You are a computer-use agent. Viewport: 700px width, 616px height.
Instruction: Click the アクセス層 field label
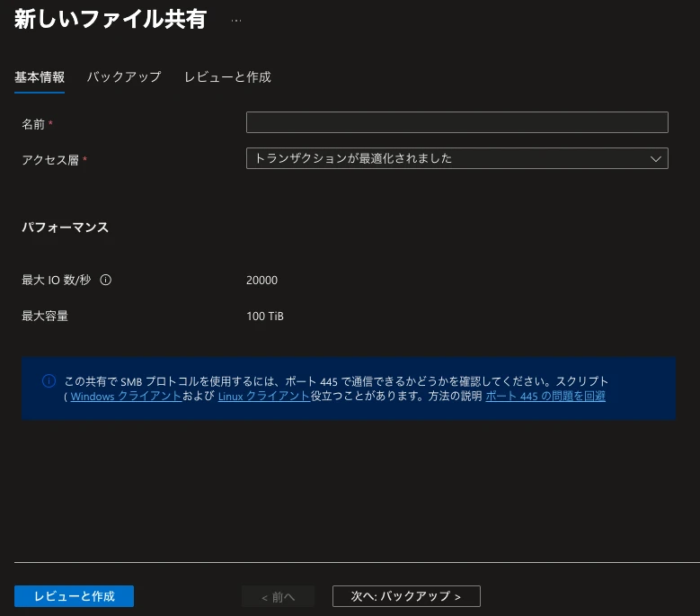coord(50,160)
